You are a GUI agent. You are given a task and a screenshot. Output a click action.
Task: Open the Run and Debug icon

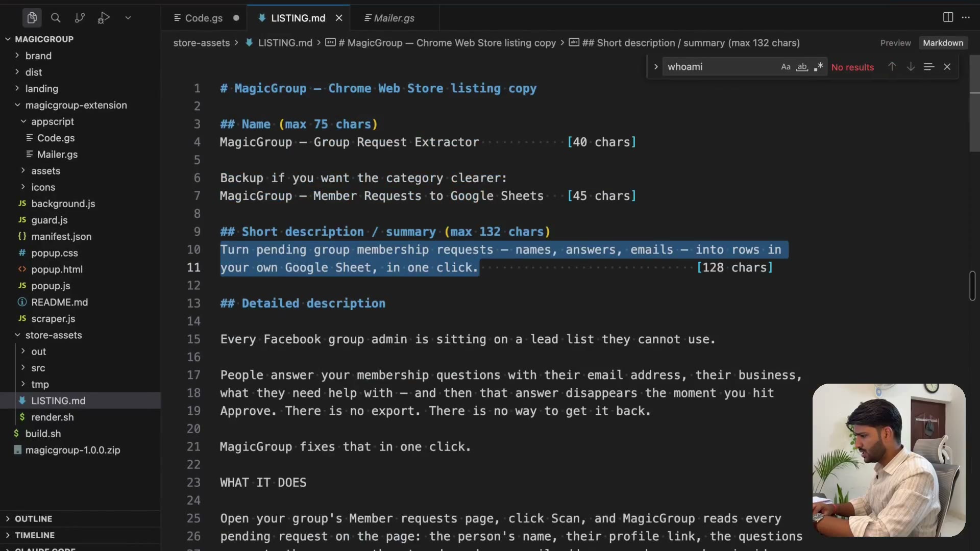[104, 18]
